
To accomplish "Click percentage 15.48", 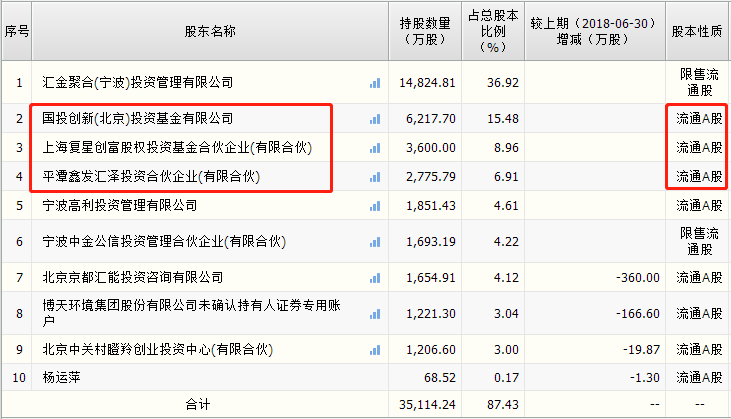I will (503, 119).
